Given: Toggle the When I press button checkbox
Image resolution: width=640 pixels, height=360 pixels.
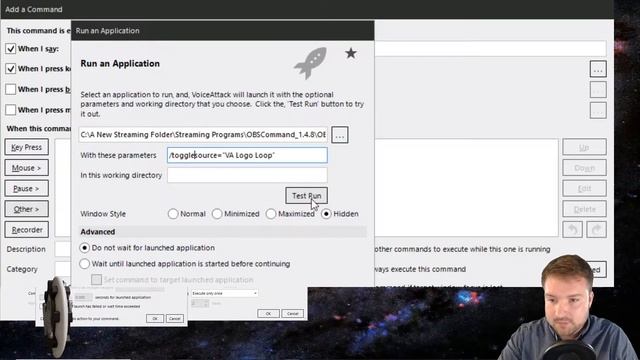Looking at the screenshot, I should pyautogui.click(x=11, y=89).
